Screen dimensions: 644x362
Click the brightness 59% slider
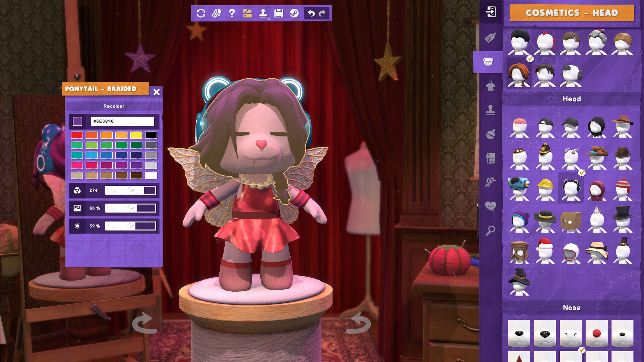[130, 226]
